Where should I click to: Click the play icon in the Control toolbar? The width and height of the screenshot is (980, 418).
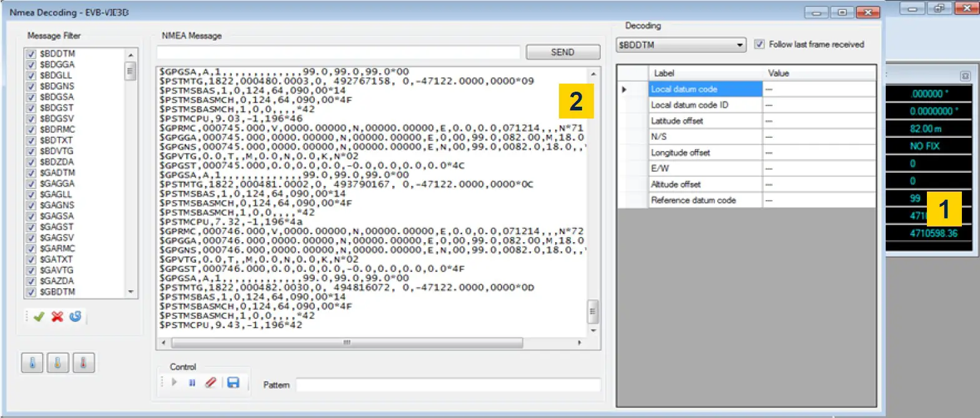click(174, 382)
